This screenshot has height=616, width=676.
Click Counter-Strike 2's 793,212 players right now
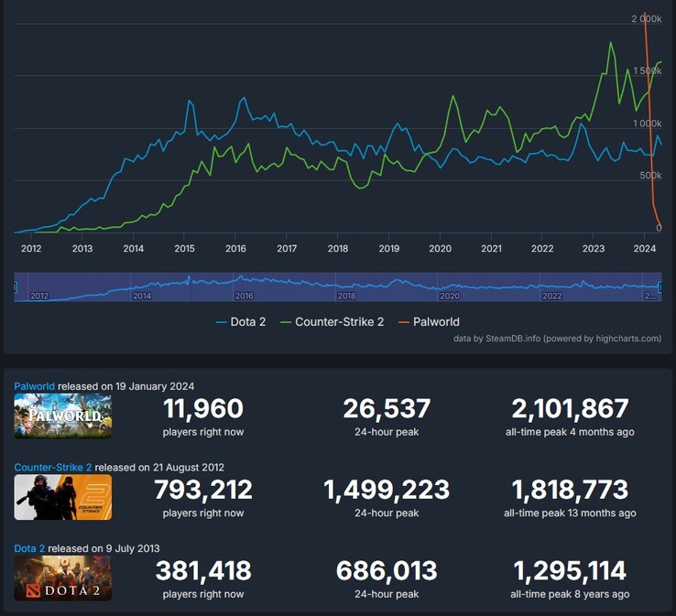point(203,490)
